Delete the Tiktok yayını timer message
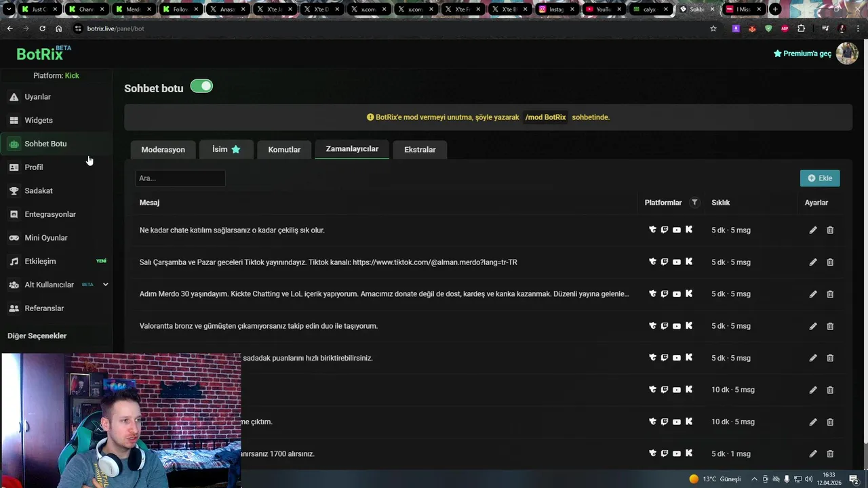The image size is (868, 488). [830, 262]
